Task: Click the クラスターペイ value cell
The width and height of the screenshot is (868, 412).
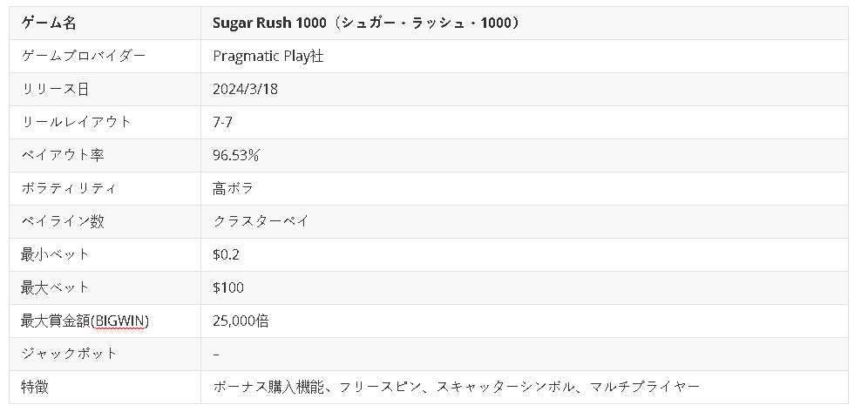Action: (261, 222)
